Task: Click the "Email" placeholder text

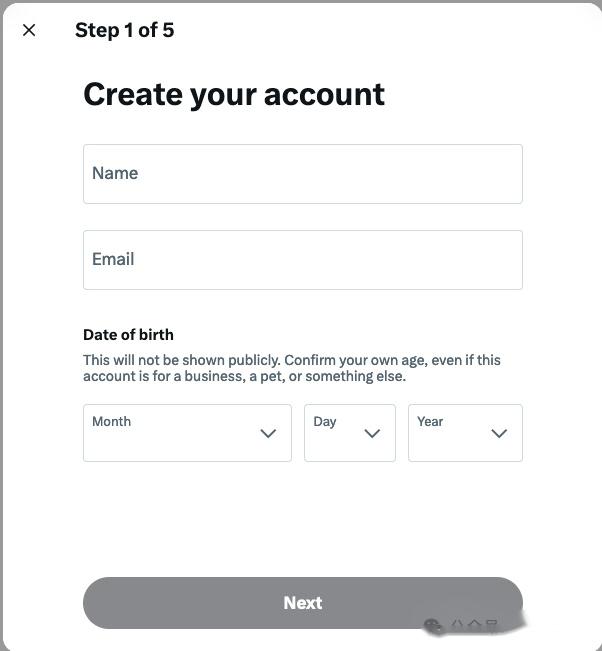Action: [113, 259]
